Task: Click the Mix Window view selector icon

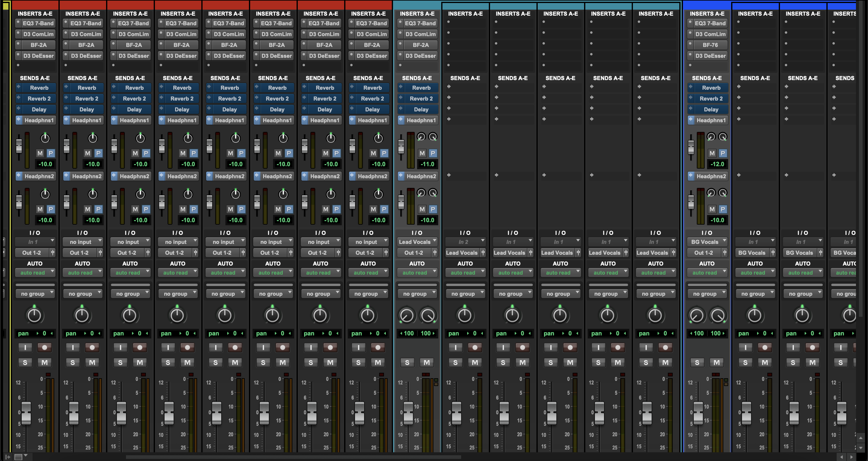Action: [x=18, y=457]
